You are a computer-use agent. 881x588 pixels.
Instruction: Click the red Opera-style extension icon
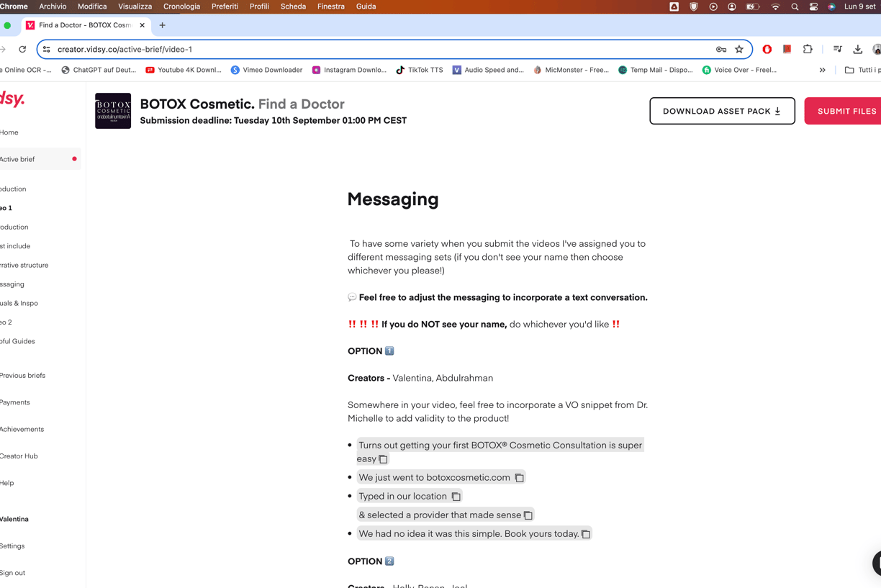point(767,50)
